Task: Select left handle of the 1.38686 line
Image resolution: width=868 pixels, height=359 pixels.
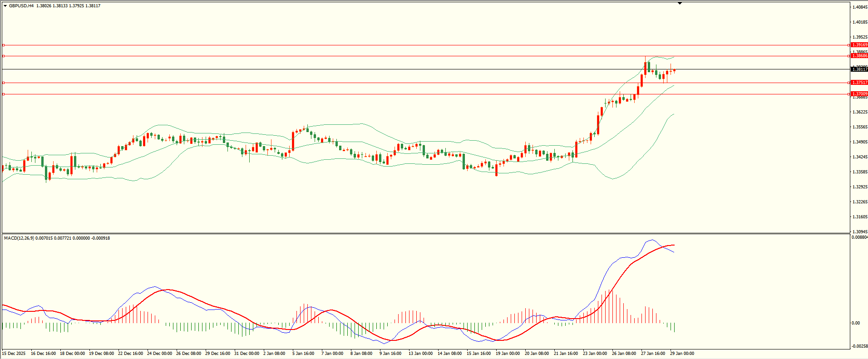Action: (4, 56)
